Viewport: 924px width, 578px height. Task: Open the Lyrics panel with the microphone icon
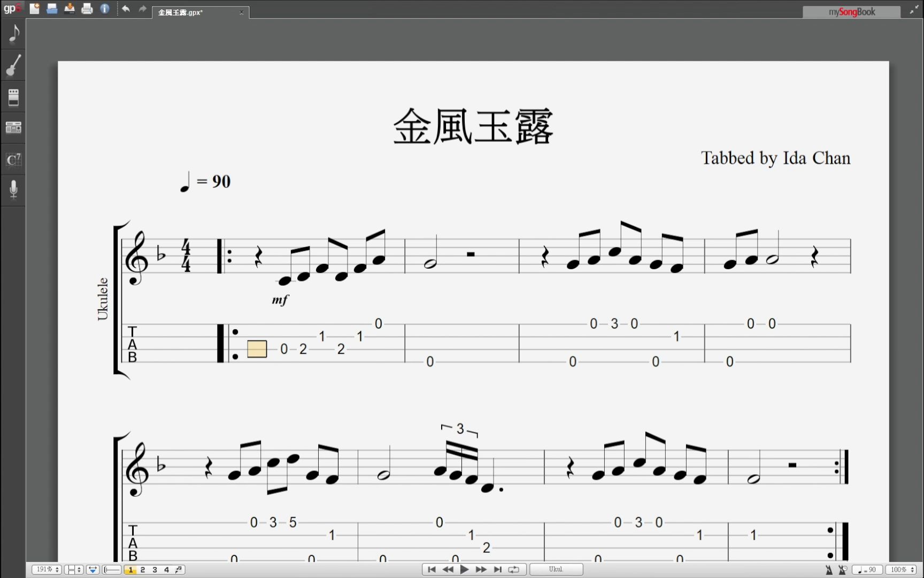[13, 189]
